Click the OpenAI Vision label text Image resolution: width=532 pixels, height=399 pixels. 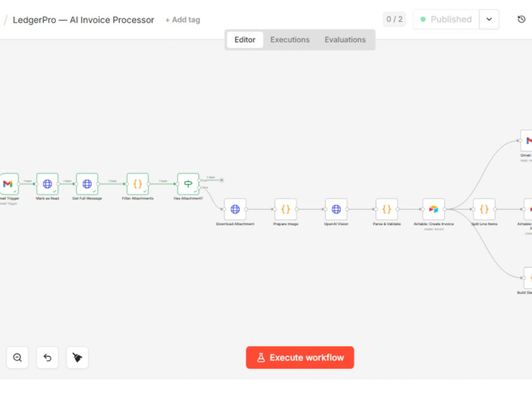(x=336, y=224)
